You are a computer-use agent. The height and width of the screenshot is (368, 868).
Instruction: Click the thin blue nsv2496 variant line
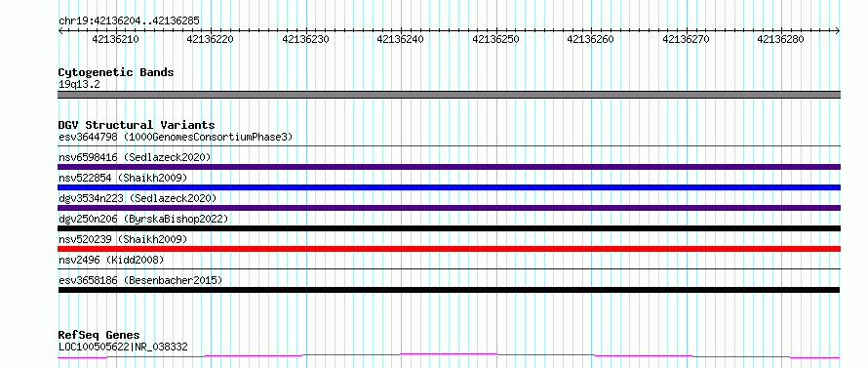click(x=449, y=268)
